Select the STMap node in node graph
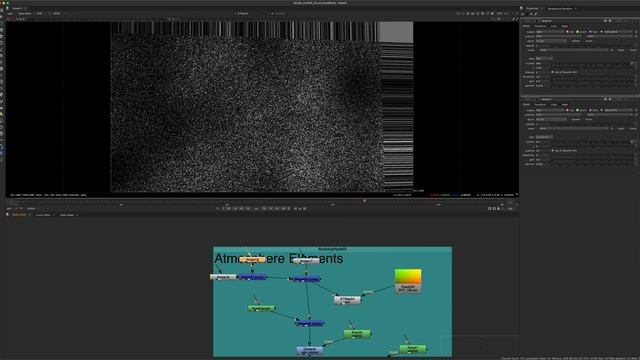 pyautogui.click(x=347, y=300)
